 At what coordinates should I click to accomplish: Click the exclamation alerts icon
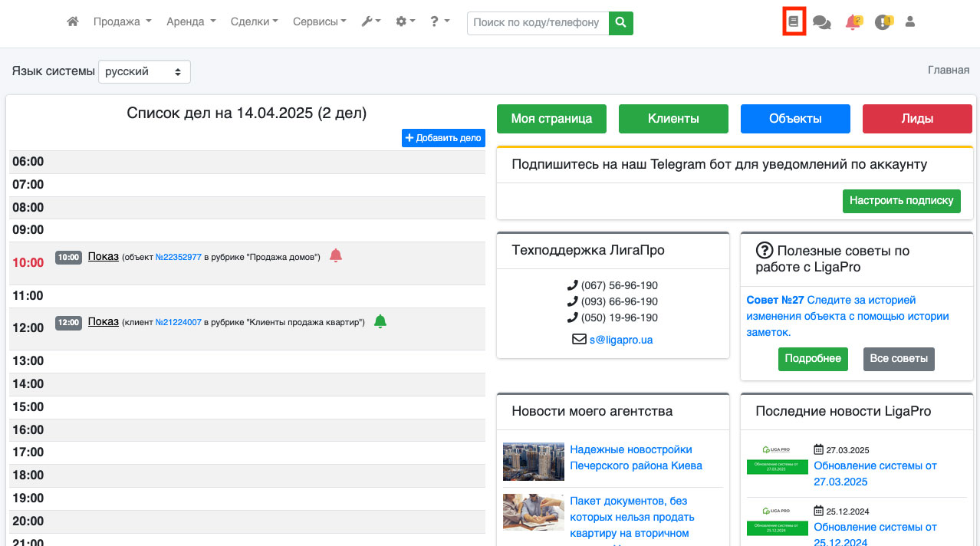click(x=883, y=22)
